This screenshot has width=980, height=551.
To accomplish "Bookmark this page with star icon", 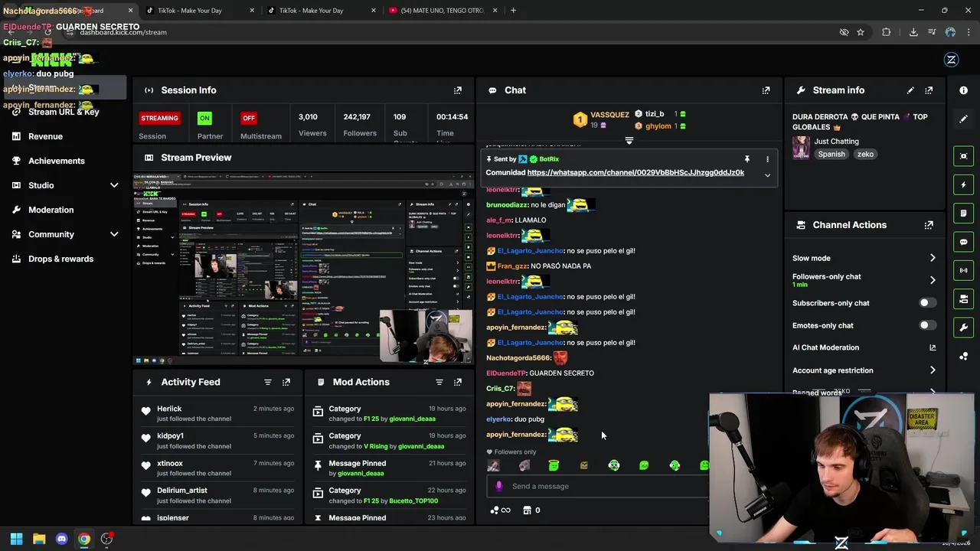I will [861, 32].
